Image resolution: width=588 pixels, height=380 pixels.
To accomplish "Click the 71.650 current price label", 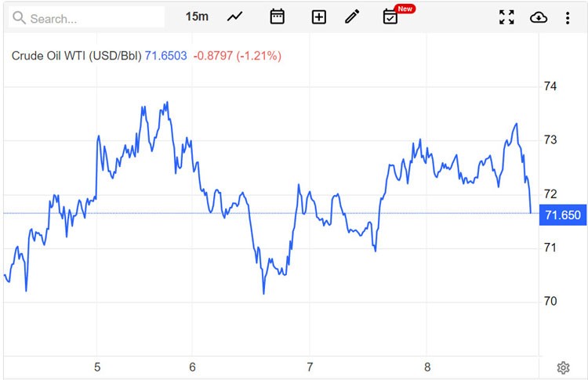I will tap(562, 215).
